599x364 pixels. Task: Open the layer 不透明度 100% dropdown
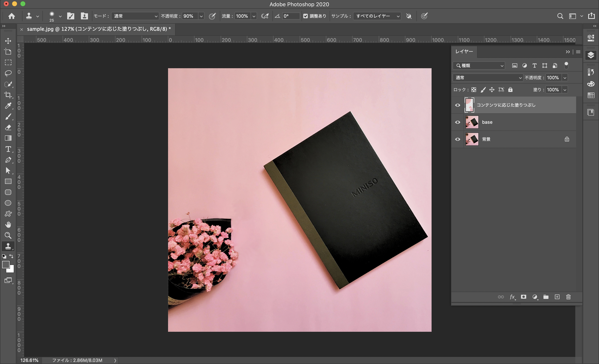point(565,78)
